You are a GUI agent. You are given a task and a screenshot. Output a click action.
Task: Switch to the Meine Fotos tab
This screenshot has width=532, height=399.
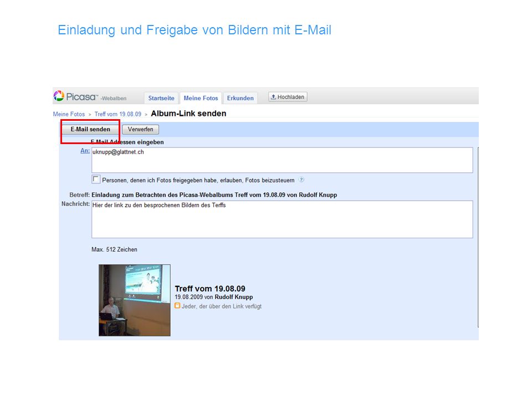click(x=201, y=98)
